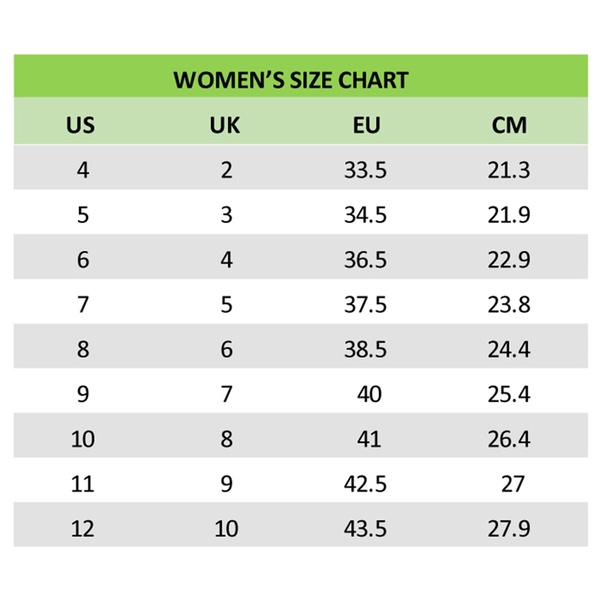Select the CM 24.4 value
600x600 pixels.
click(508, 349)
